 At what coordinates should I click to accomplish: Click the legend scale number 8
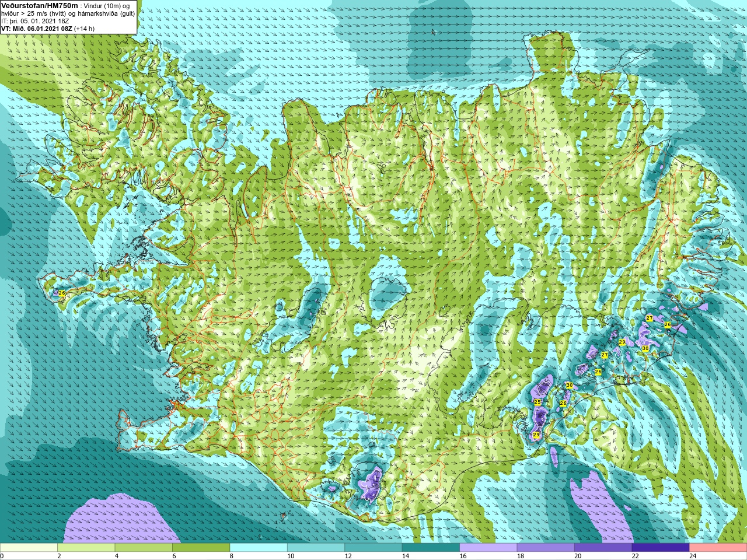point(232,556)
